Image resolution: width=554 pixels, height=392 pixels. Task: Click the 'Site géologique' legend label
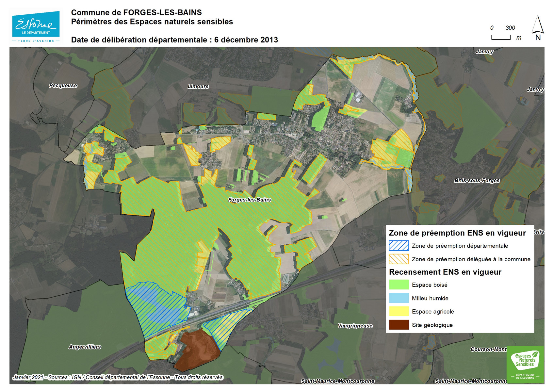tap(432, 325)
